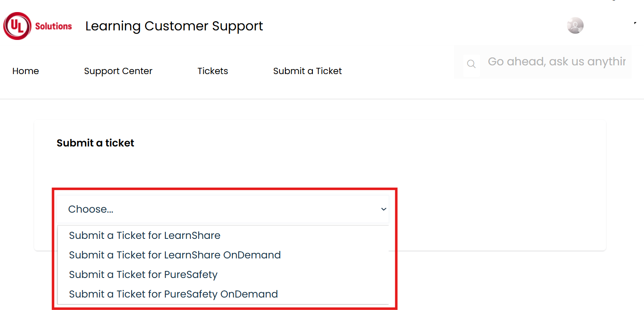
Task: Open the Choose... dropdown box
Action: click(223, 209)
